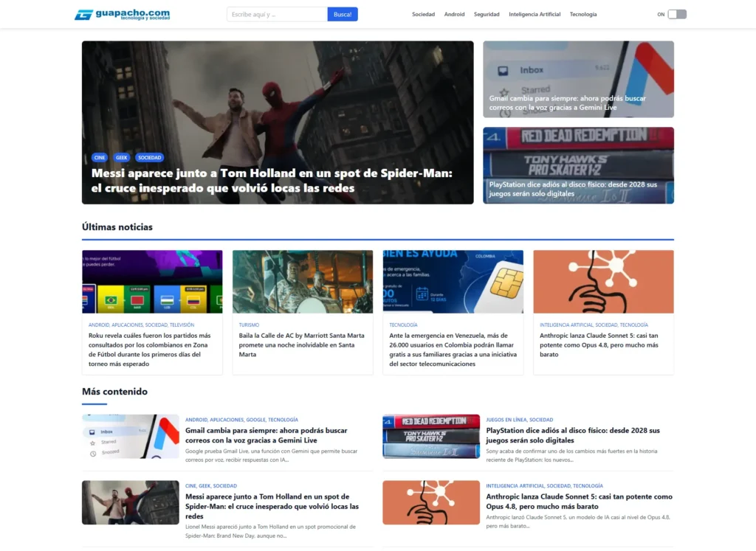Viewport: 756px width, 551px height.
Task: Open the Baila la Calle de AC headline
Action: pyautogui.click(x=301, y=345)
